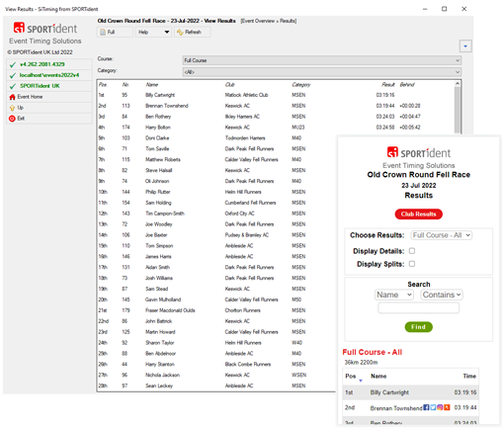This screenshot has width=504, height=430.
Task: Click Billy Cartwright in web results table
Action: (389, 392)
